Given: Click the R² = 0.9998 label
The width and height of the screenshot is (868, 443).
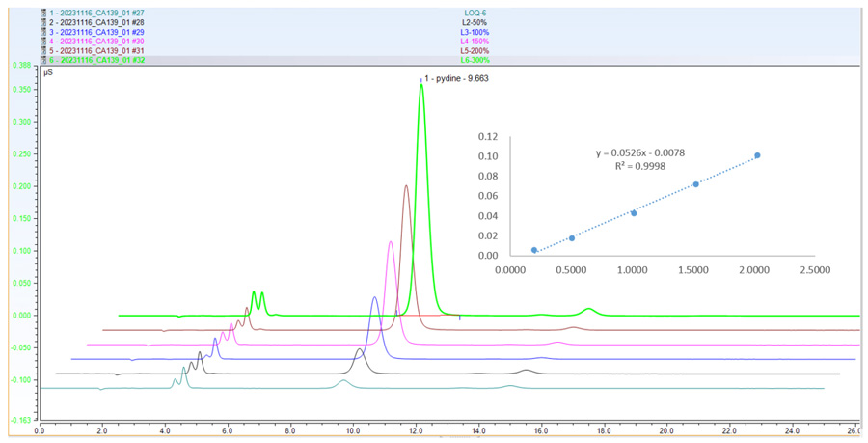Looking at the screenshot, I should click(x=640, y=166).
